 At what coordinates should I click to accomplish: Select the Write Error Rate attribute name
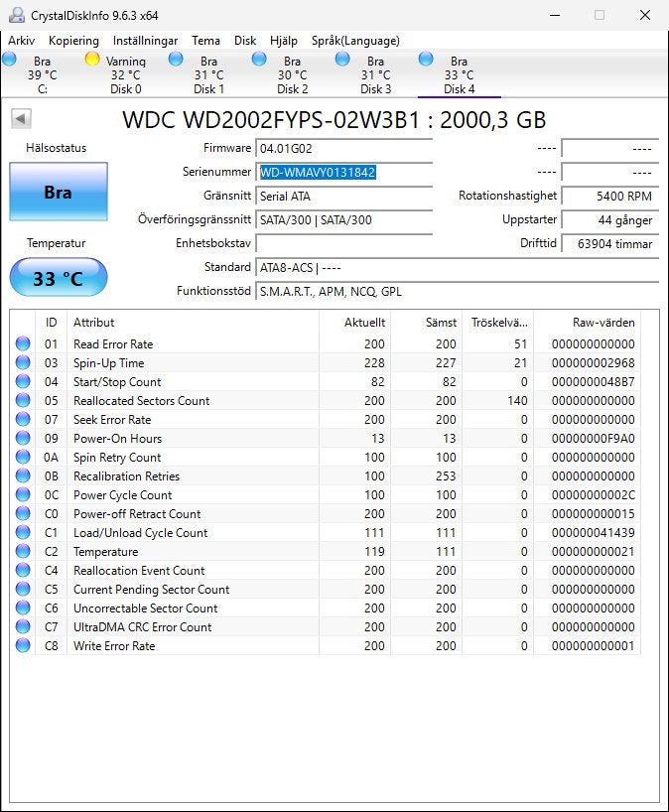point(114,646)
